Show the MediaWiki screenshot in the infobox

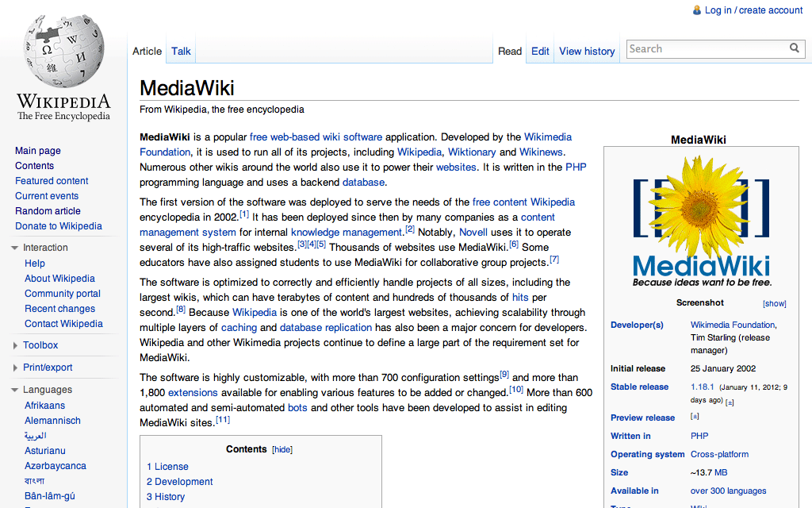[x=773, y=302]
